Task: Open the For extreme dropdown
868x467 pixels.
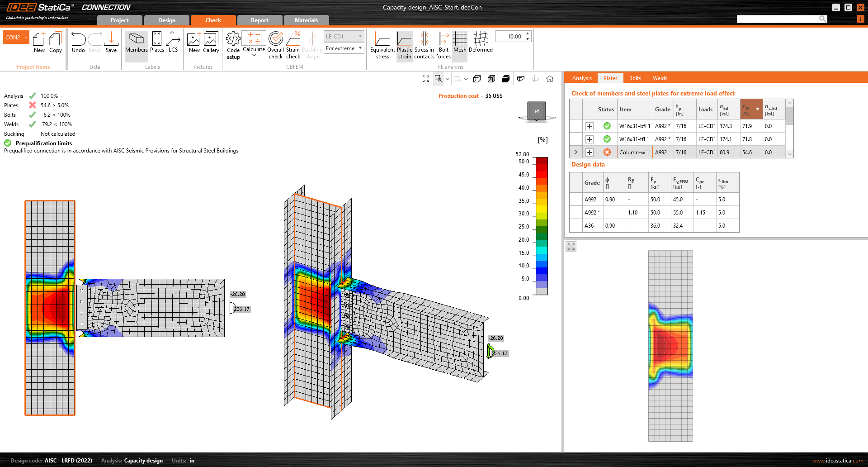Action: click(x=344, y=48)
